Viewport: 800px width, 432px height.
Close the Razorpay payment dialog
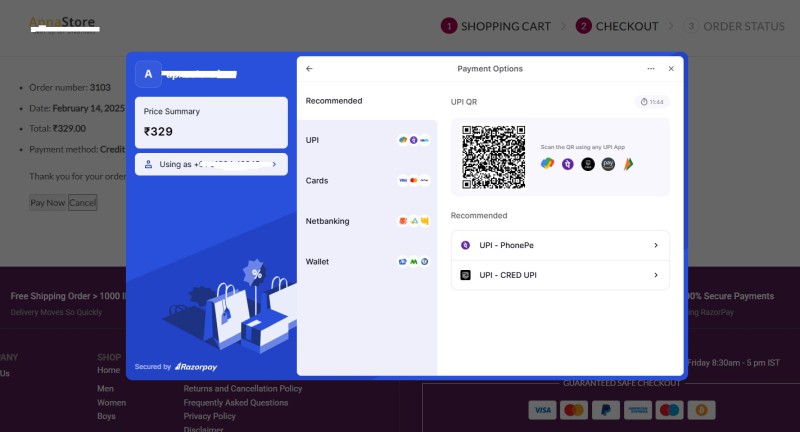click(x=671, y=68)
